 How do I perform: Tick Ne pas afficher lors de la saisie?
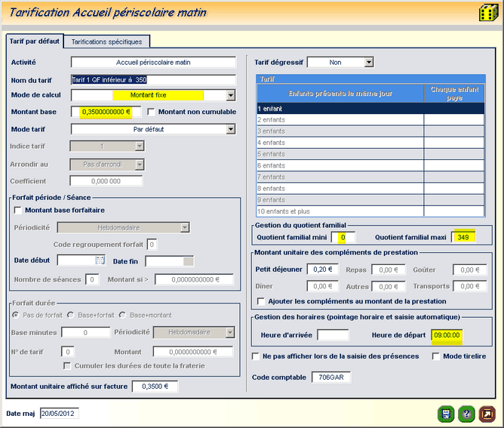[257, 356]
